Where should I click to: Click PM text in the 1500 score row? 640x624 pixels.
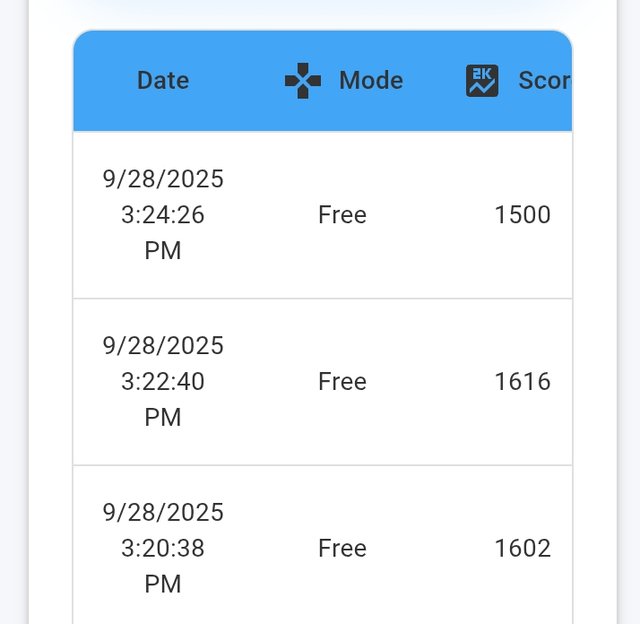point(163,251)
